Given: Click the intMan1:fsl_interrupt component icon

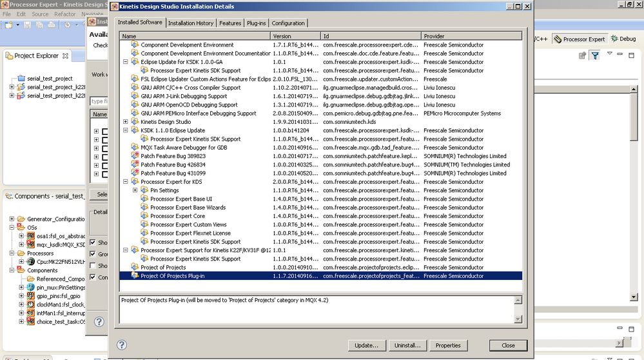Looking at the screenshot, I should click(x=31, y=313).
